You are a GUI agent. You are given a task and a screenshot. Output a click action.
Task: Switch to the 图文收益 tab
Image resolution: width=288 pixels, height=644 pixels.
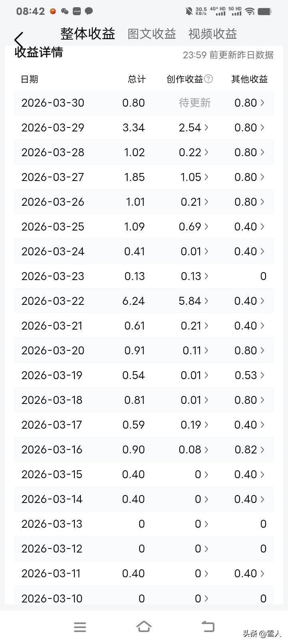pyautogui.click(x=152, y=34)
